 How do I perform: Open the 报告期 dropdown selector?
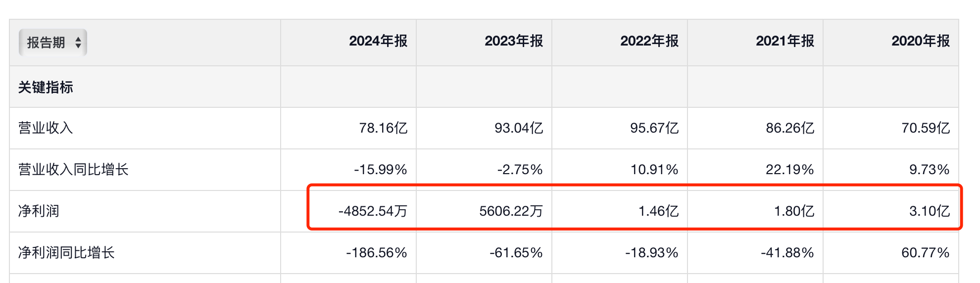(x=53, y=43)
